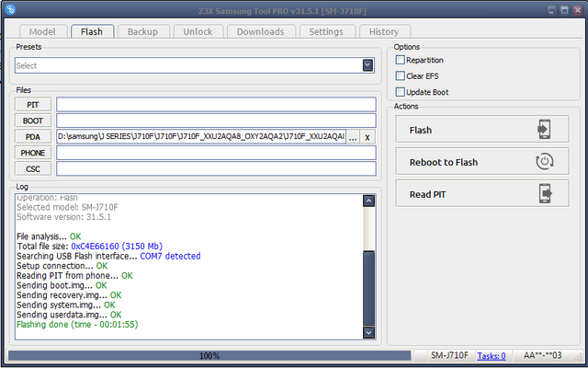Click the PDA file button
588x368 pixels.
[x=33, y=137]
